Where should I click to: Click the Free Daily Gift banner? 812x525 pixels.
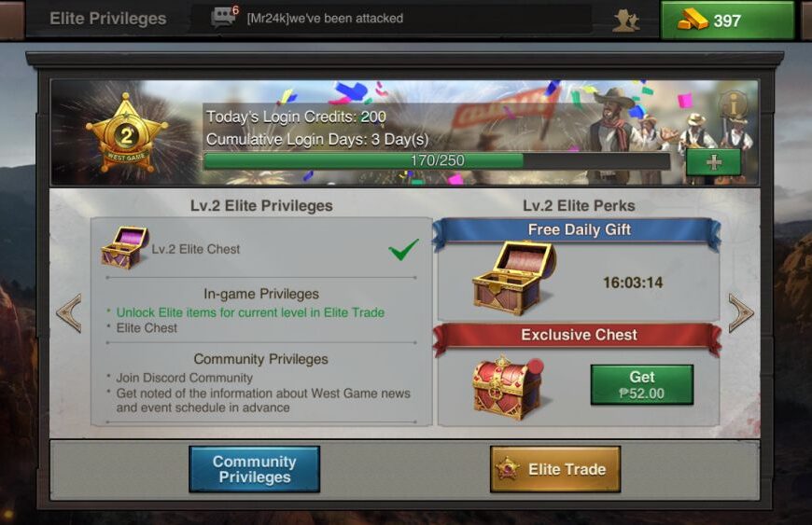tap(579, 230)
